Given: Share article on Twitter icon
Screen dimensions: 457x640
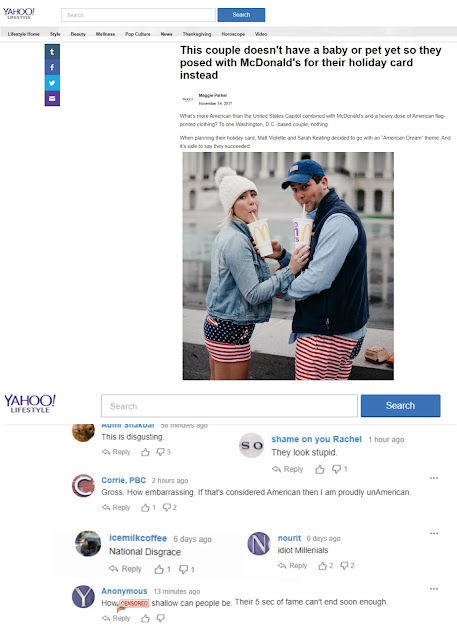Looking at the screenshot, I should [52, 83].
